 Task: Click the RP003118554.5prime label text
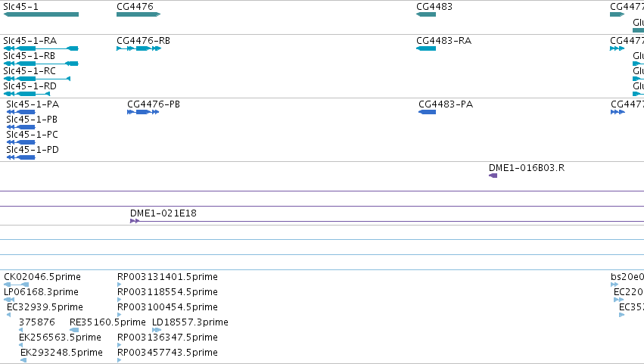(167, 292)
